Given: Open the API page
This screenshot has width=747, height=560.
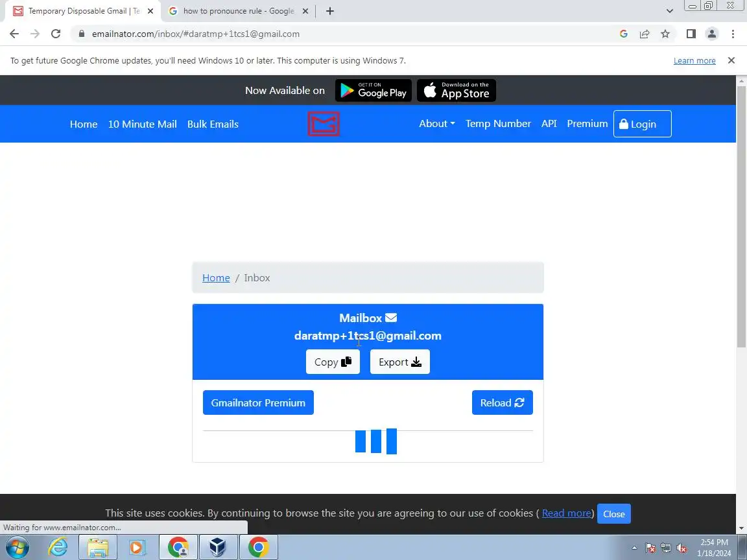Looking at the screenshot, I should tap(549, 123).
